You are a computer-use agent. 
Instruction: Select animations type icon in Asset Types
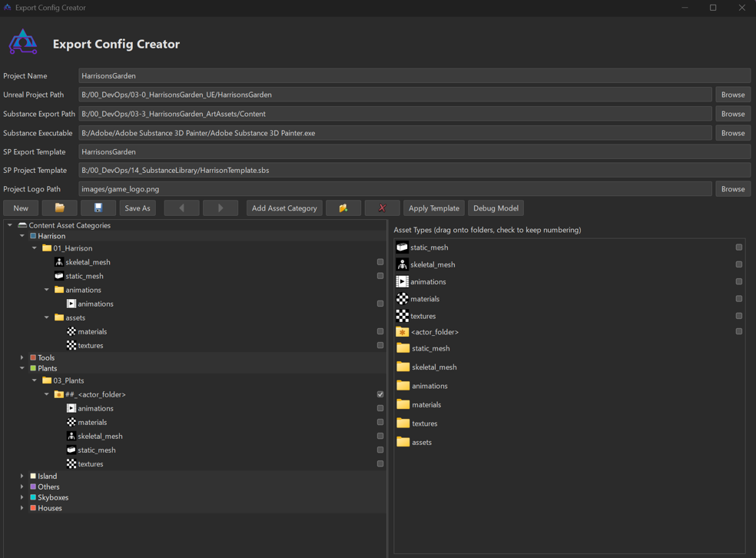[402, 281]
